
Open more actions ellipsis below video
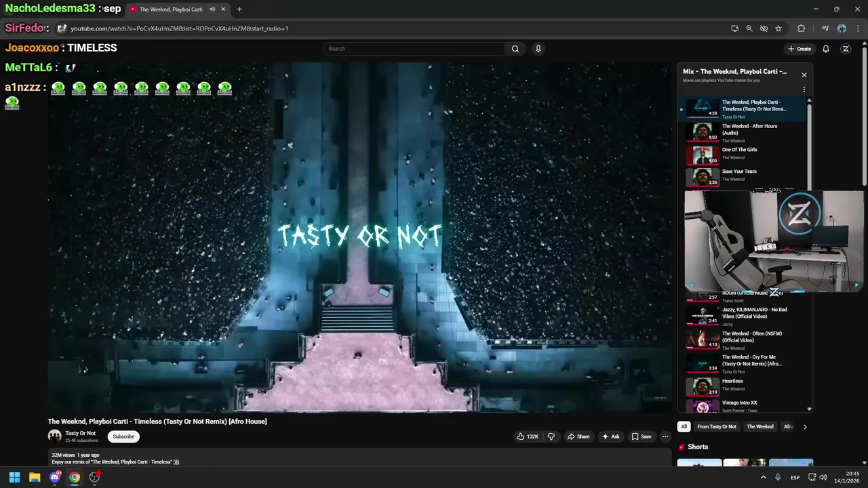[x=665, y=436]
